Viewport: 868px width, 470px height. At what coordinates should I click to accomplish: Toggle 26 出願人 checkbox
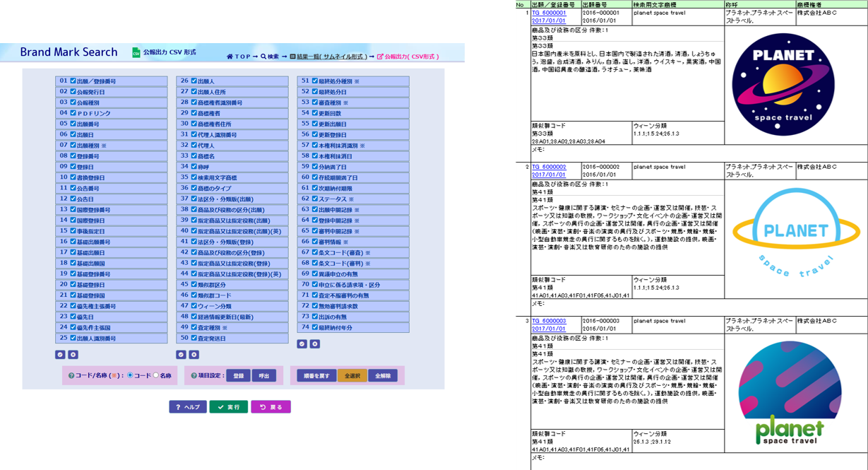coord(194,81)
